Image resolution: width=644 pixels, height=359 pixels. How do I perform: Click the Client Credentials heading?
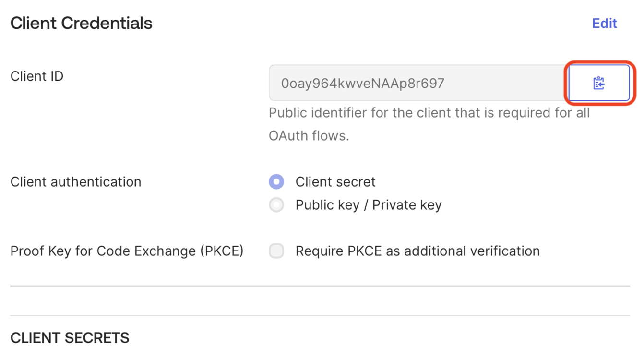coord(81,23)
